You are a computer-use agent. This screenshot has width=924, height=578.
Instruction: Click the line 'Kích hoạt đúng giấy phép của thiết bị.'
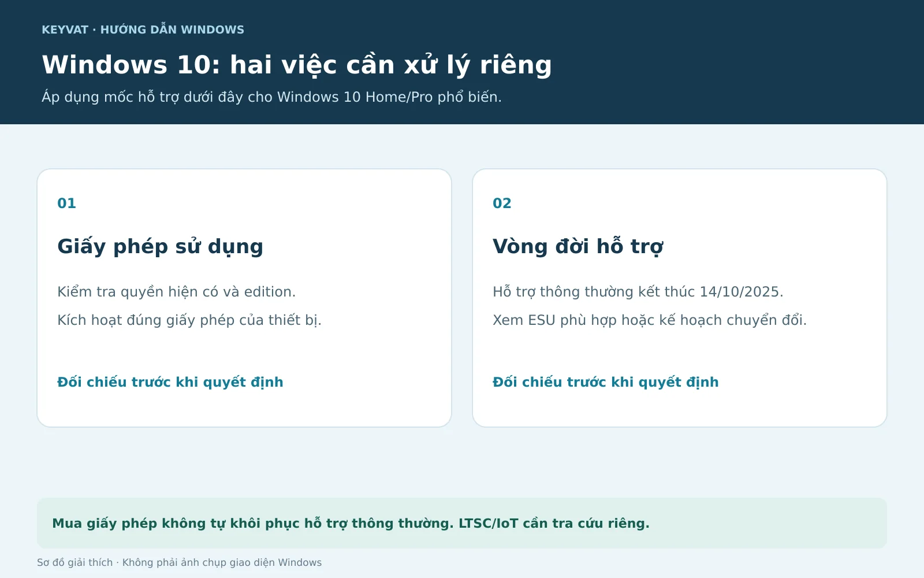click(x=189, y=320)
